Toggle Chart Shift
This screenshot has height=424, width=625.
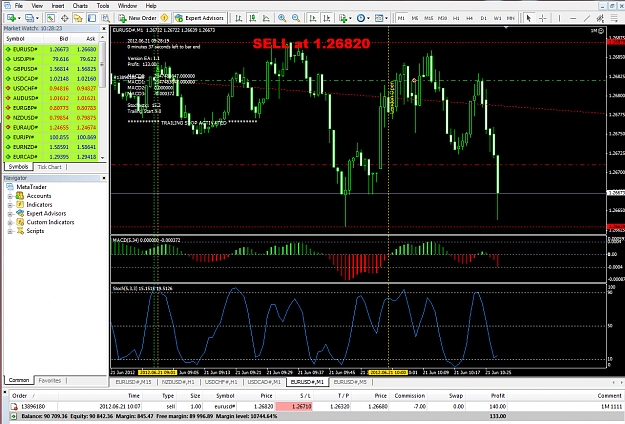point(327,18)
